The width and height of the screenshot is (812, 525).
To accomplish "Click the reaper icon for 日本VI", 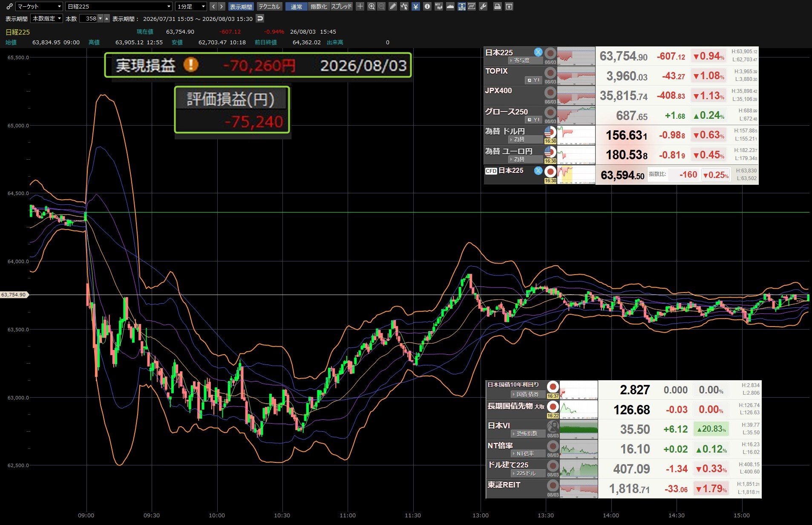I will tap(553, 426).
